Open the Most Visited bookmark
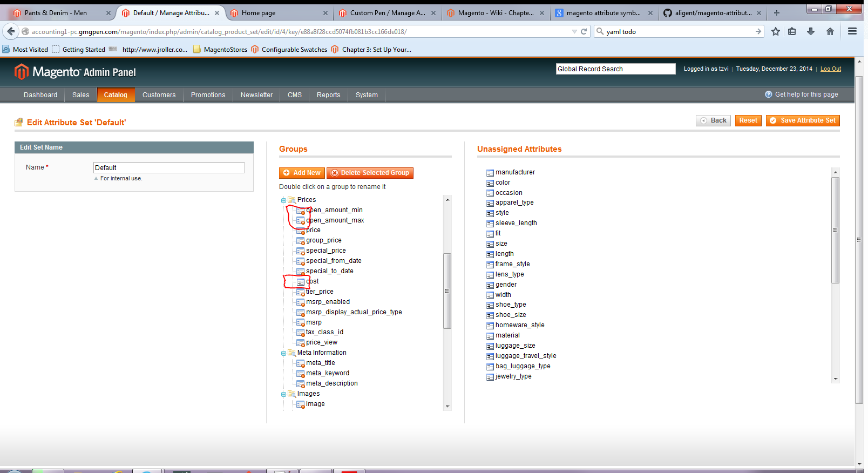The height and width of the screenshot is (473, 868). point(25,50)
